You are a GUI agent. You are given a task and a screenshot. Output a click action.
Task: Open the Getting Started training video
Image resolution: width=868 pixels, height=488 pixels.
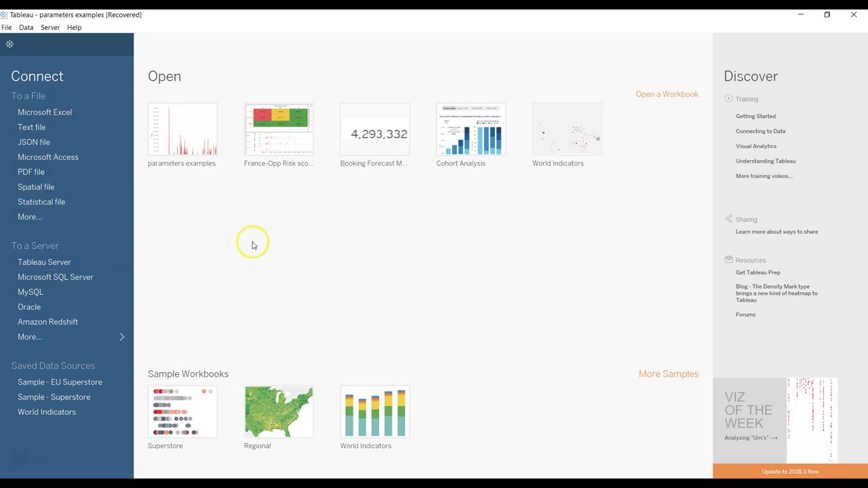pos(755,117)
